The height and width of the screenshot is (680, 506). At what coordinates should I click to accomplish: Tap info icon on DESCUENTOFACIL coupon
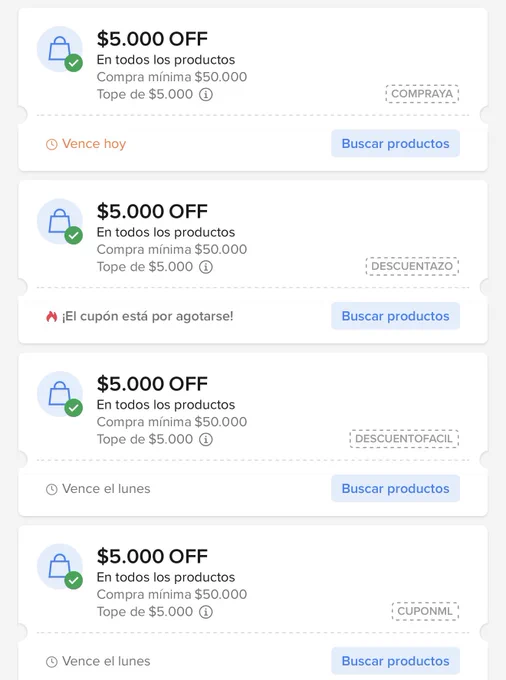[x=206, y=439]
